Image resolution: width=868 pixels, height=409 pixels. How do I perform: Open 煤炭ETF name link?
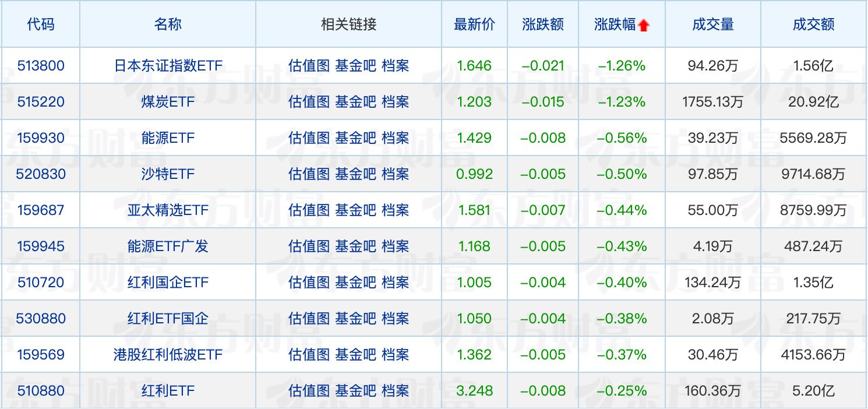[168, 102]
